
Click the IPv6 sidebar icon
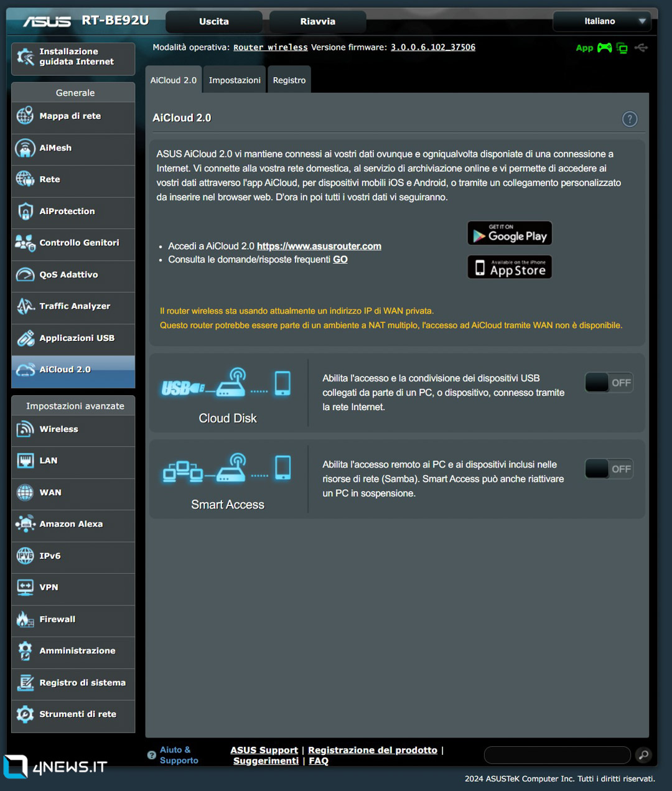point(26,556)
